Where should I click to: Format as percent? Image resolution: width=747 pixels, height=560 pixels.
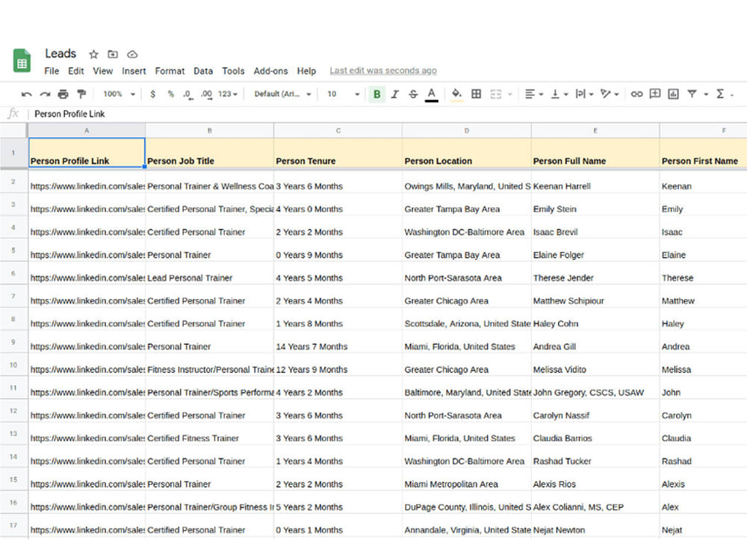(x=170, y=94)
